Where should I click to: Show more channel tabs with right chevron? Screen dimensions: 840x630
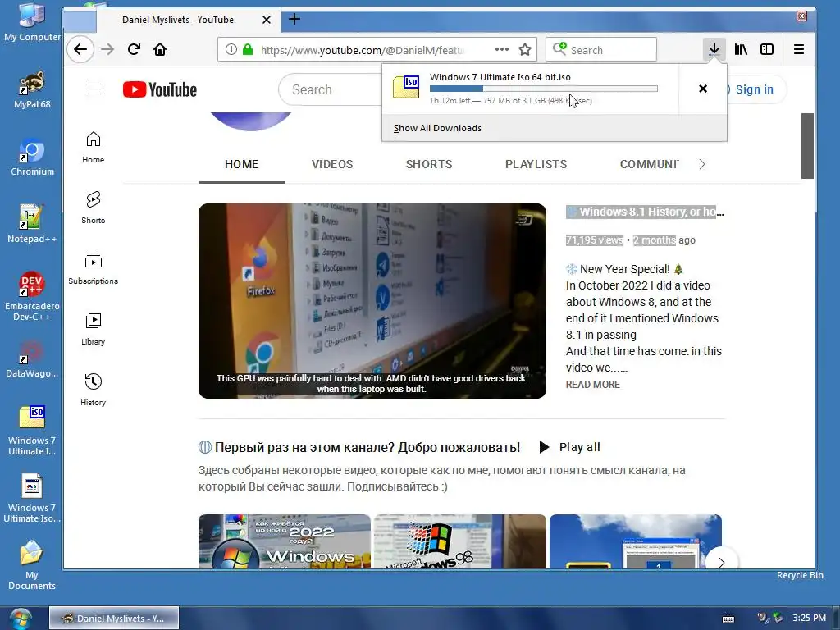[x=702, y=164]
